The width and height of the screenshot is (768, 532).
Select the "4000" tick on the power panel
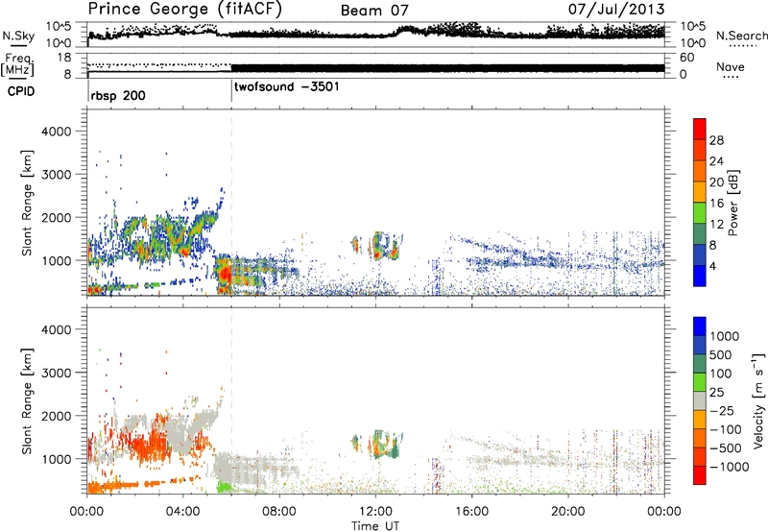56,132
